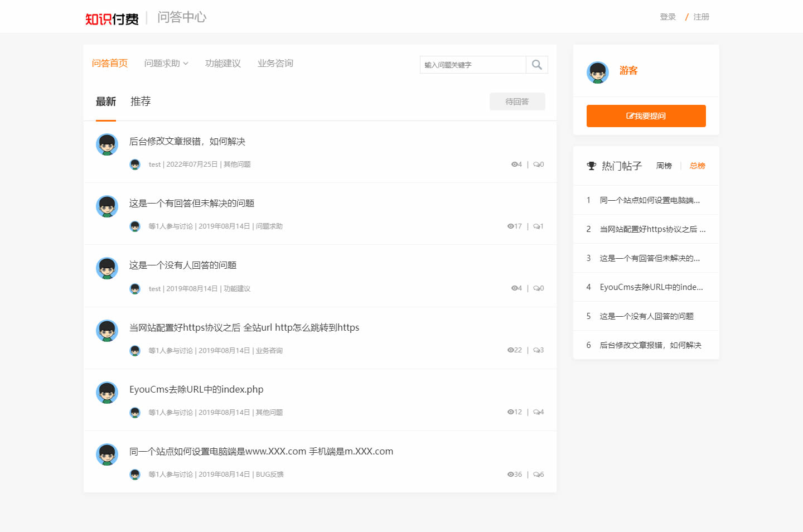Open post 后台修改文章报错，如何解决 in main list

(187, 142)
